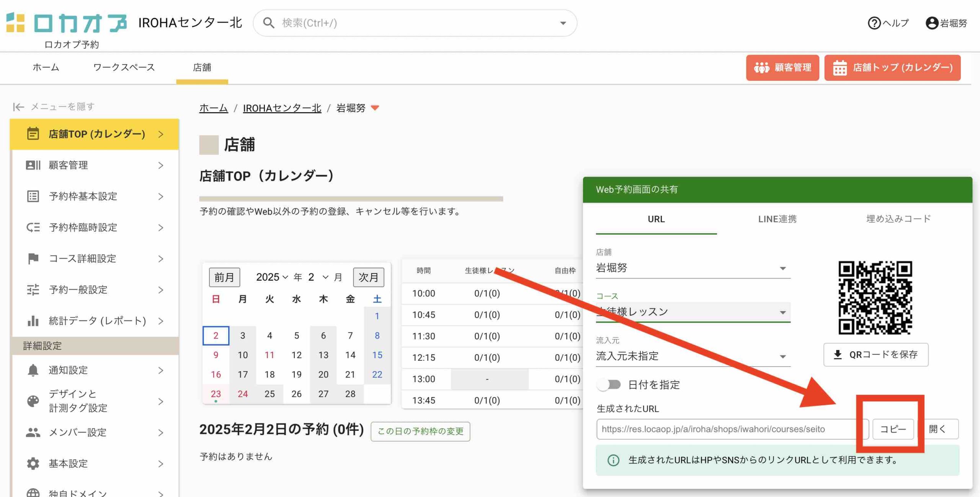The height and width of the screenshot is (497, 980).
Task: Open the search bar dropdown arrow
Action: (x=563, y=23)
